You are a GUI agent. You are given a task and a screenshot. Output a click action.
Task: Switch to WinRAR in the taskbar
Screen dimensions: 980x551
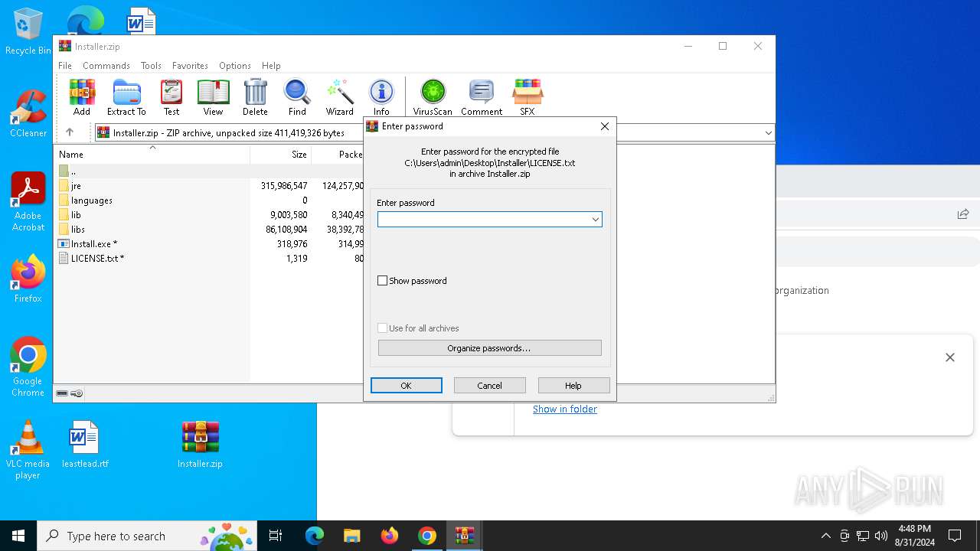pyautogui.click(x=464, y=536)
